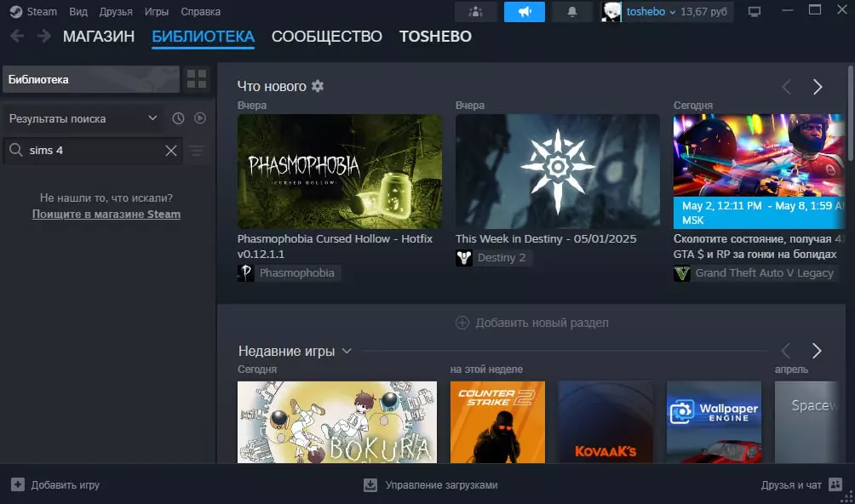855x504 pixels.
Task: Switch to collections grid view icon
Action: tap(197, 79)
